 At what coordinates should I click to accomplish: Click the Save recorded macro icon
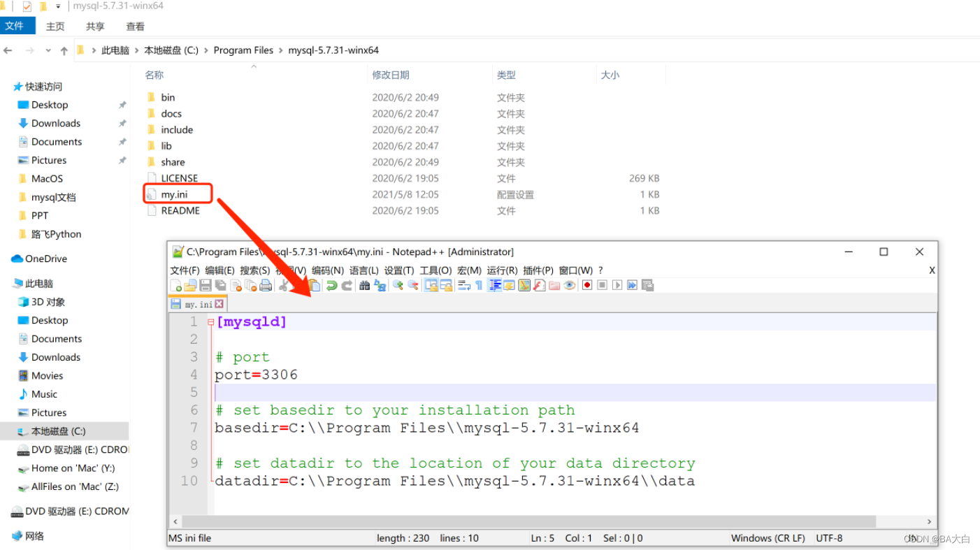pos(648,285)
